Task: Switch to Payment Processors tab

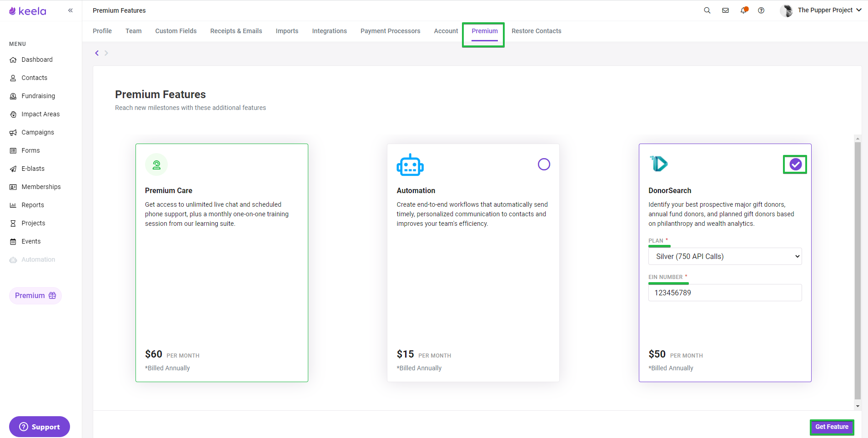Action: point(390,31)
